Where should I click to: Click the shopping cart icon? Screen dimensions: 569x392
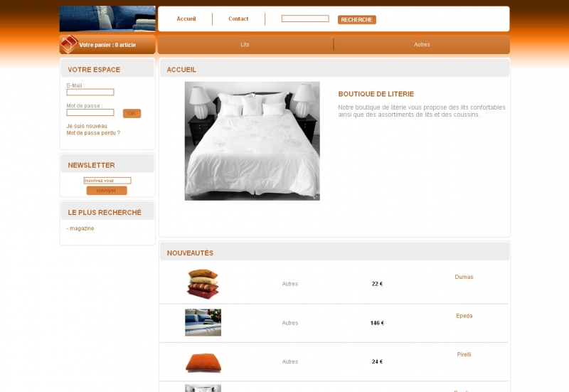point(68,44)
